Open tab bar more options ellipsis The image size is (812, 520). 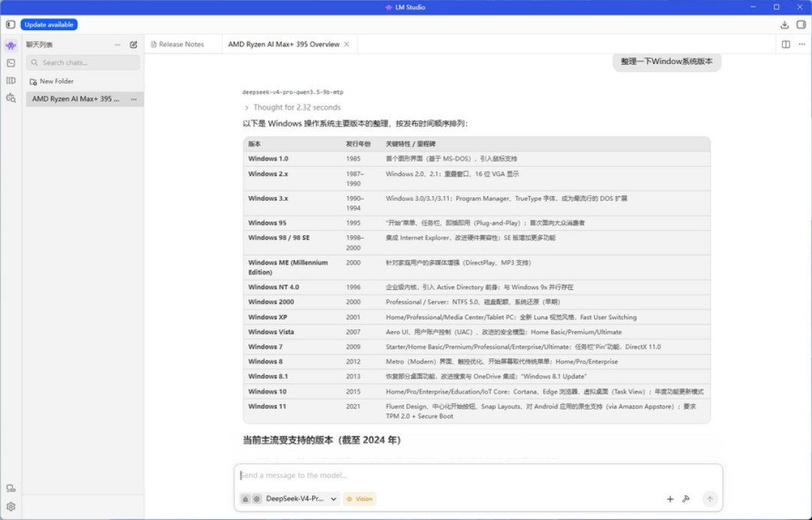coord(801,44)
